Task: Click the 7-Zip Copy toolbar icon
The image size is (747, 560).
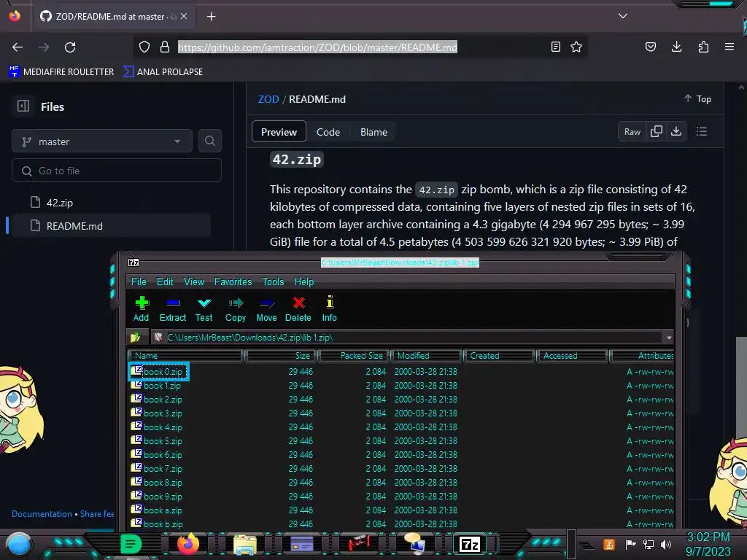Action: (236, 303)
